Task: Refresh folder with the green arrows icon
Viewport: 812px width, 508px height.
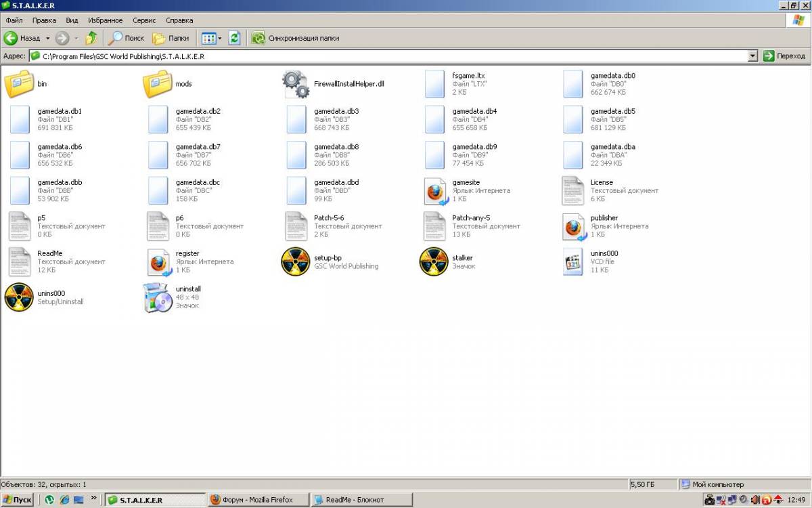Action: 235,38
